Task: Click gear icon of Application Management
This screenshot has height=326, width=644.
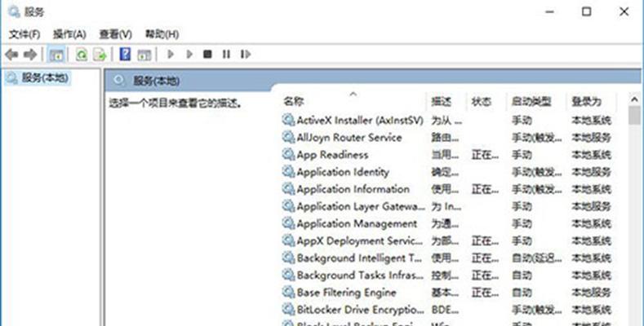Action: pos(288,223)
